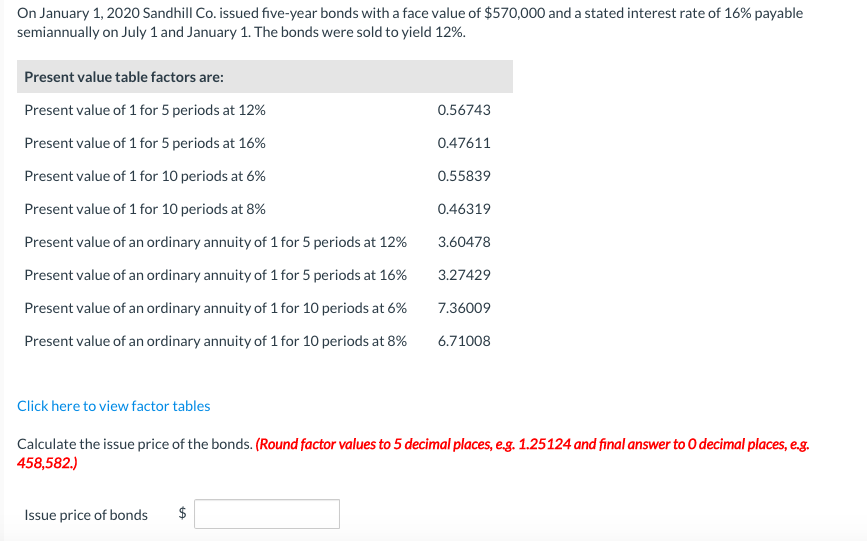
Task: Select the ordinary annuity 10 periods at 8% row
Action: [265, 341]
